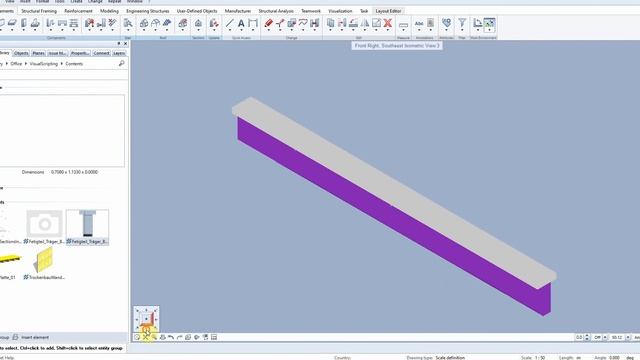Expand the Office breadcrumb arrow
Image resolution: width=640 pixels, height=360 pixels.
tap(25, 64)
